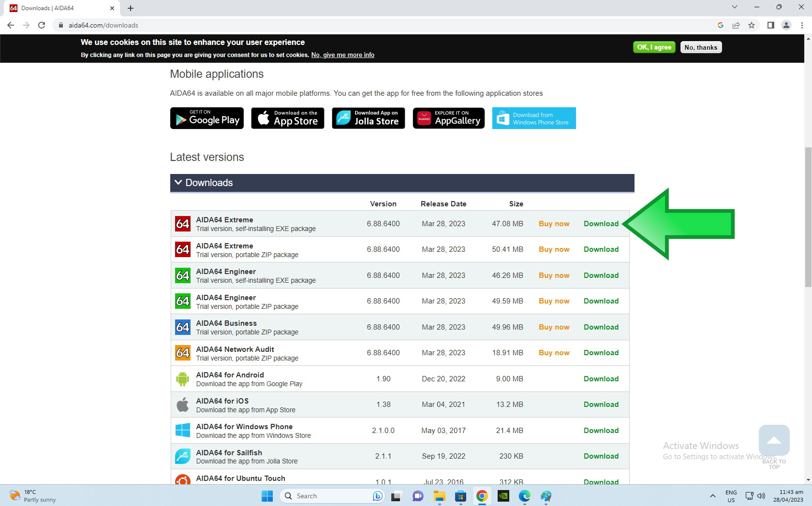Switch to the Downloads | AIDA64 tab

coord(62,8)
